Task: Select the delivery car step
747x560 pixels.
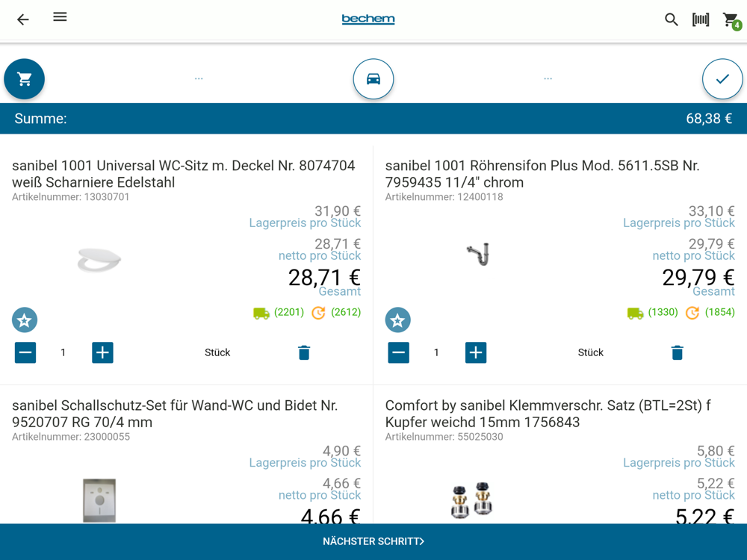Action: [373, 79]
